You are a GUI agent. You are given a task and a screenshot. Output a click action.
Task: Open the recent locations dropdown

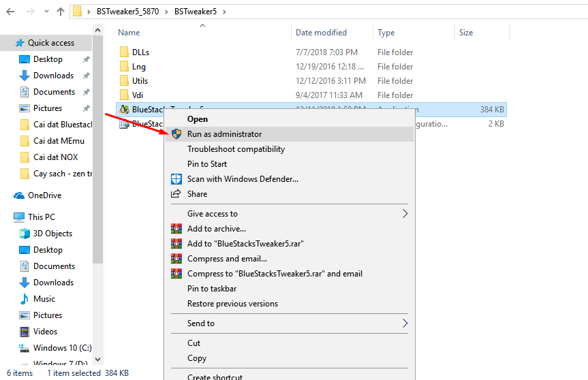click(x=46, y=12)
